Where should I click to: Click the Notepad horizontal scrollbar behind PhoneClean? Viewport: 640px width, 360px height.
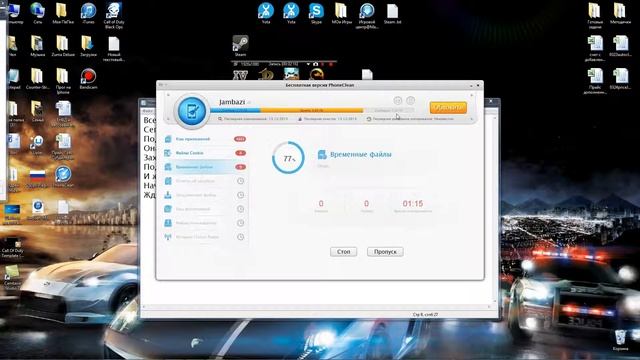(x=316, y=307)
